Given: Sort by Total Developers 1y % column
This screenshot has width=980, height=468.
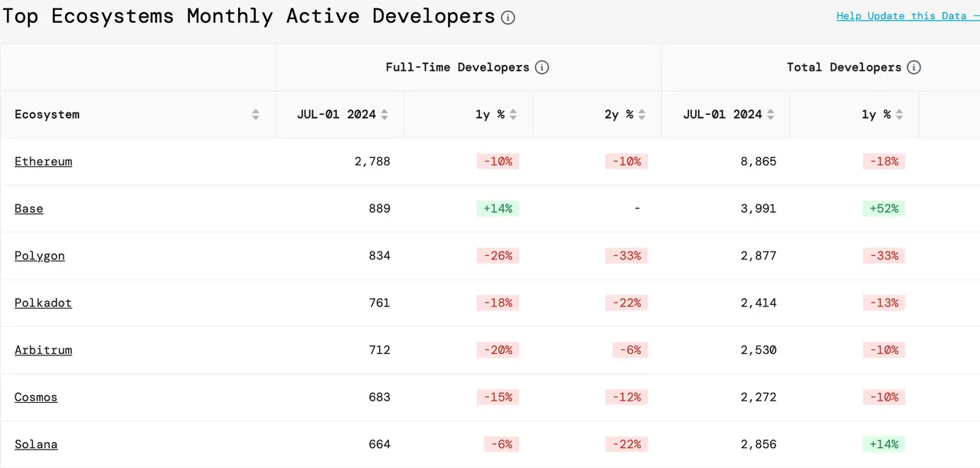Looking at the screenshot, I should 899,115.
